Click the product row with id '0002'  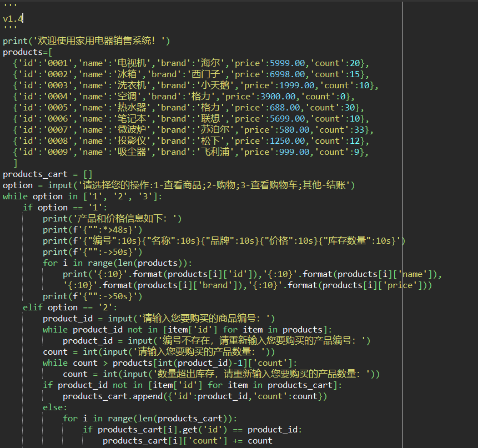191,74
